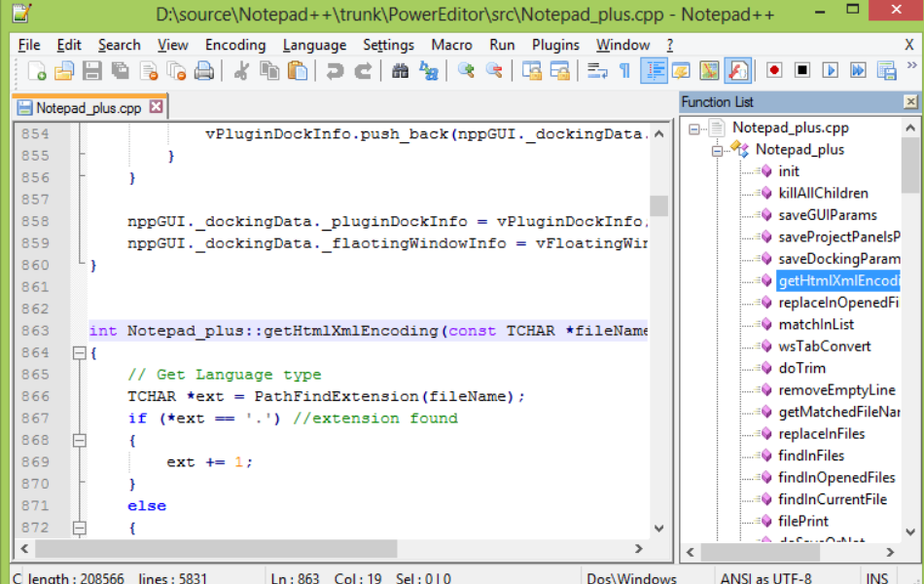Go to wsTabConvert function
This screenshot has width=924, height=584.
pos(825,347)
